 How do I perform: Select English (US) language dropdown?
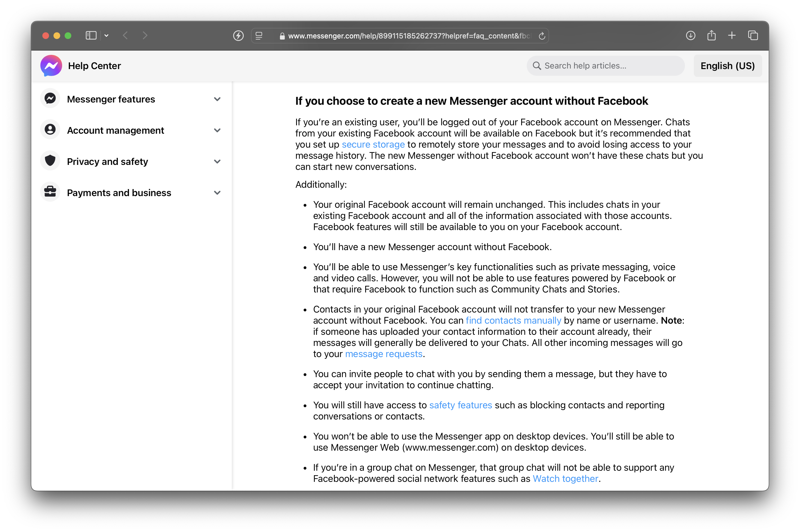click(x=727, y=65)
